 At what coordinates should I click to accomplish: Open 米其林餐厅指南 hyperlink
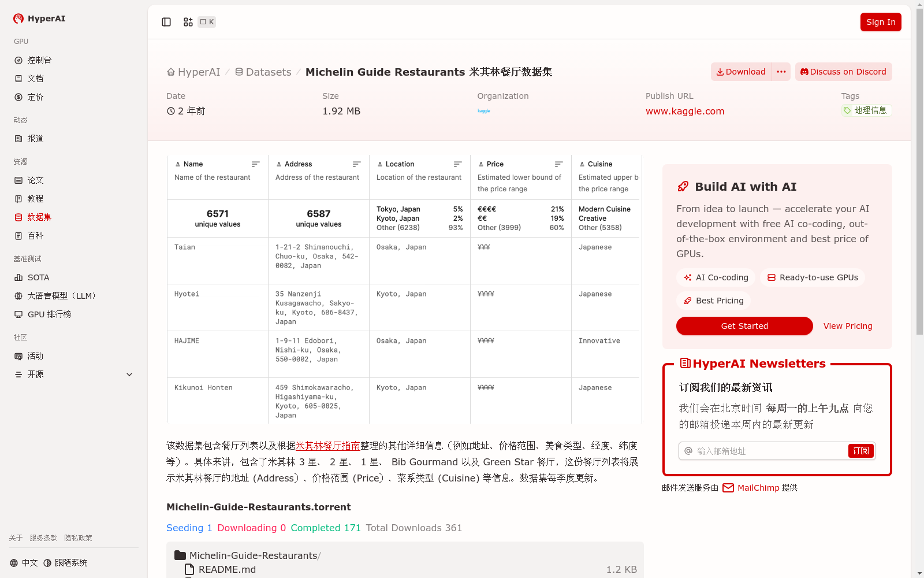click(x=328, y=446)
